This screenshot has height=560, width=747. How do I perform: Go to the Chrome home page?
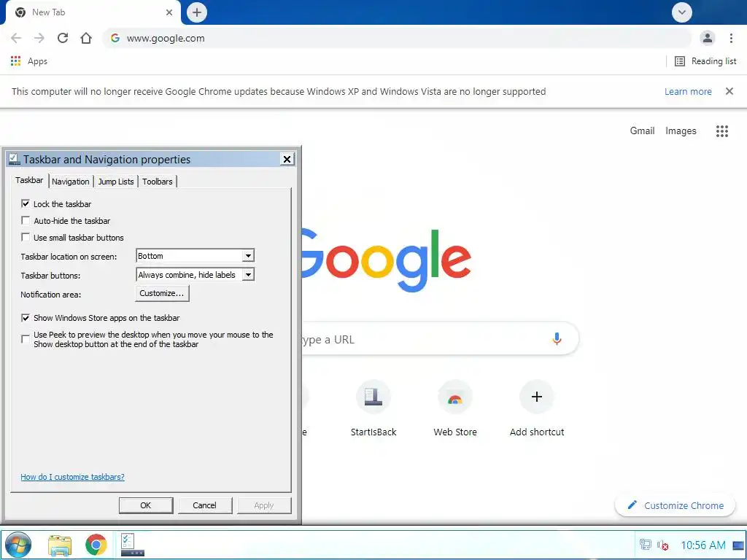pyautogui.click(x=86, y=38)
